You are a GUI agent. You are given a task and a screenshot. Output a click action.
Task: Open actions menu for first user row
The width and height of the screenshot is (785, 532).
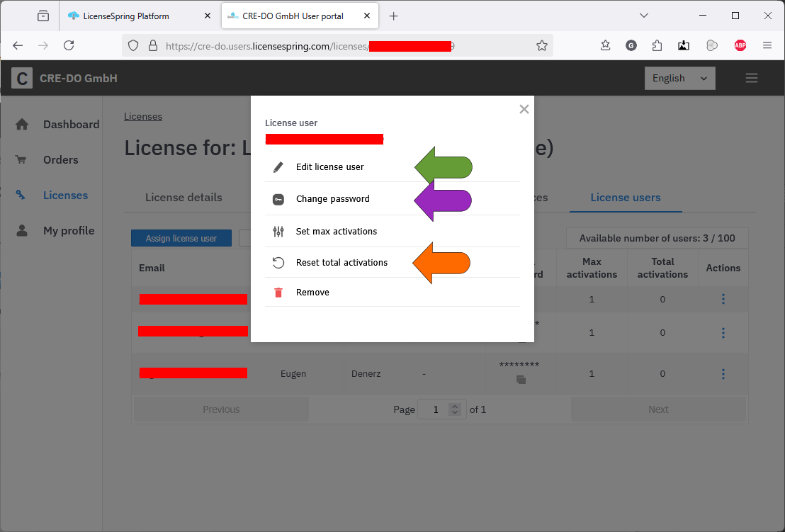coord(723,299)
